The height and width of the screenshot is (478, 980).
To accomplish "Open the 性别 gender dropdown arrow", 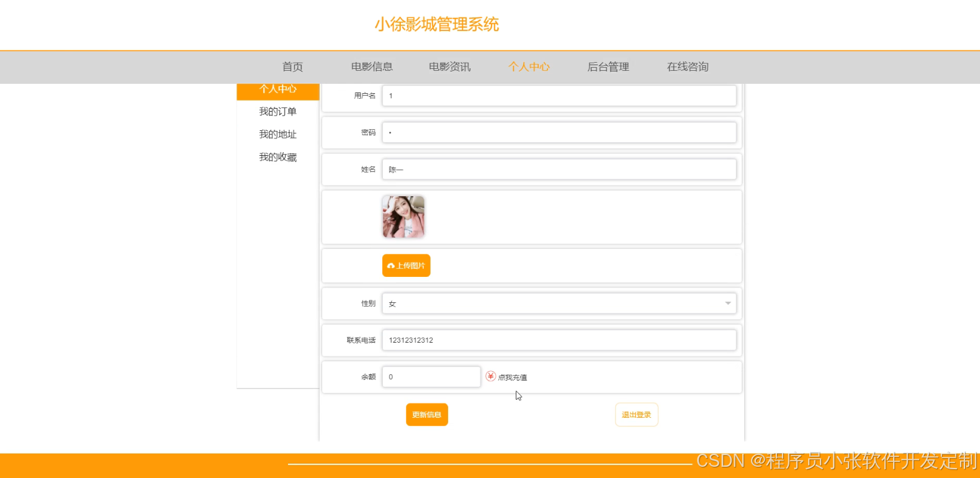I will [x=728, y=304].
